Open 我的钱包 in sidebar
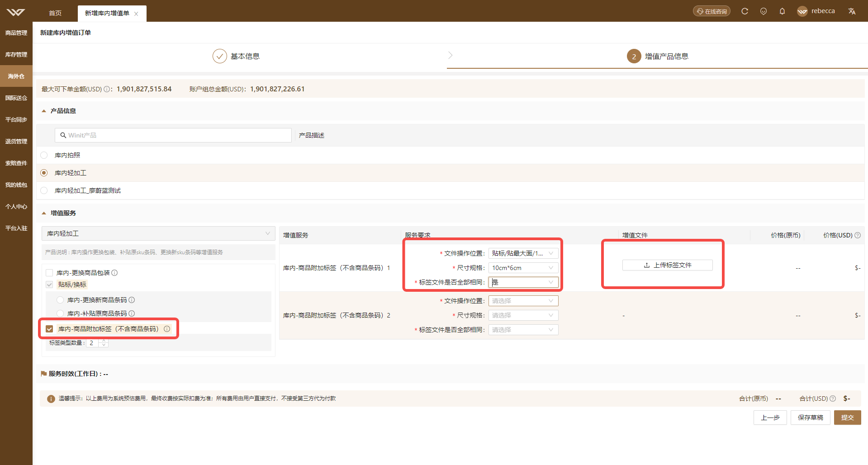This screenshot has height=465, width=868. pyautogui.click(x=16, y=185)
